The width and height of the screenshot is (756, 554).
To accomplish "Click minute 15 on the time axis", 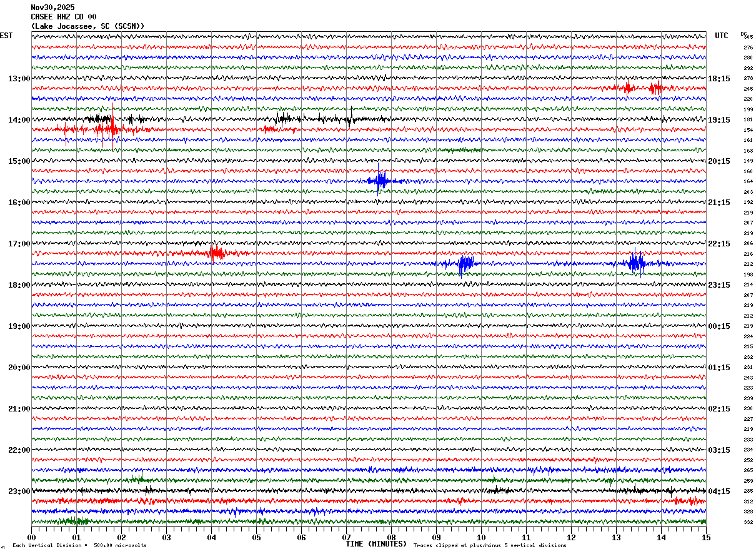I will click(706, 537).
